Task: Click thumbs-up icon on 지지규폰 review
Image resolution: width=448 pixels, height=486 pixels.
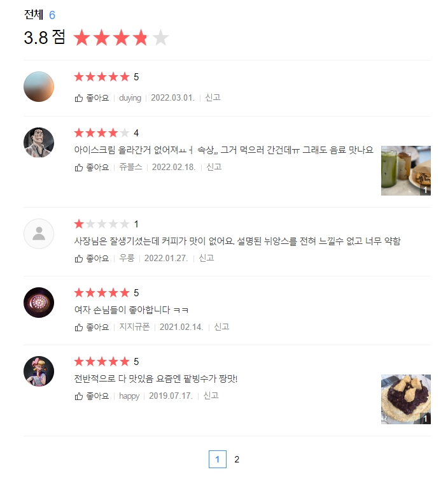Action: tap(79, 327)
